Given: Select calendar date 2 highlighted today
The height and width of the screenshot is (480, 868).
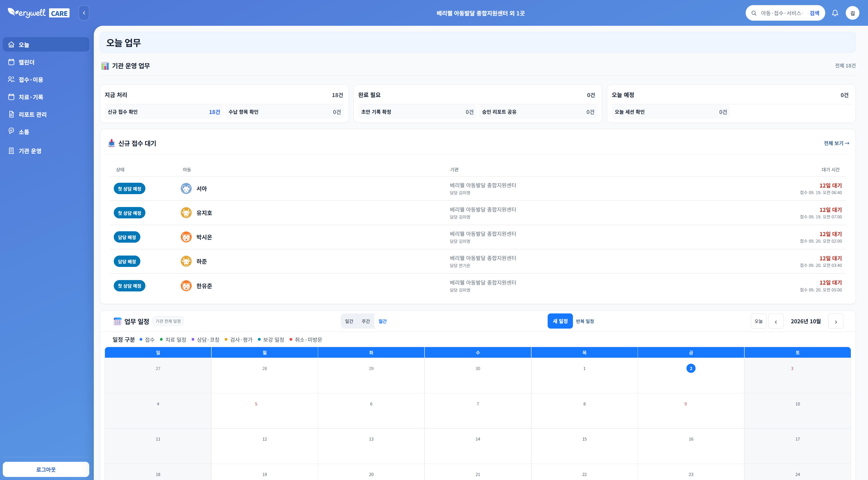Looking at the screenshot, I should click(x=691, y=369).
